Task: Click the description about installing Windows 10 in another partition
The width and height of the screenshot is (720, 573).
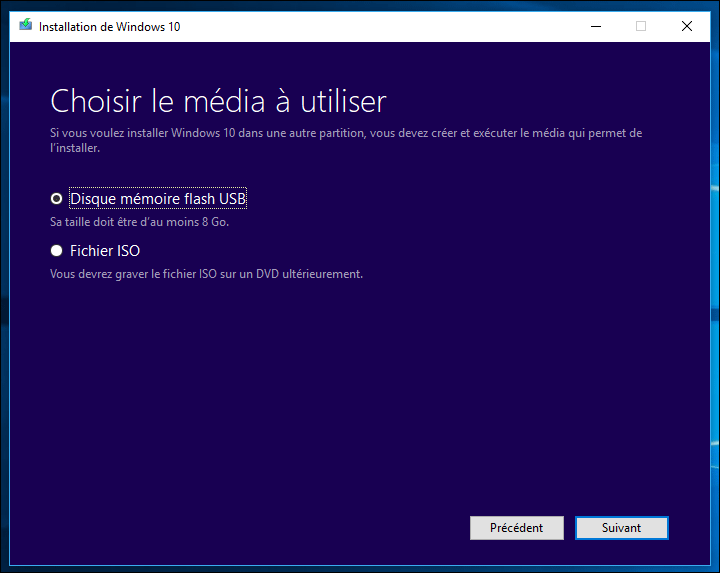Action: click(x=346, y=140)
